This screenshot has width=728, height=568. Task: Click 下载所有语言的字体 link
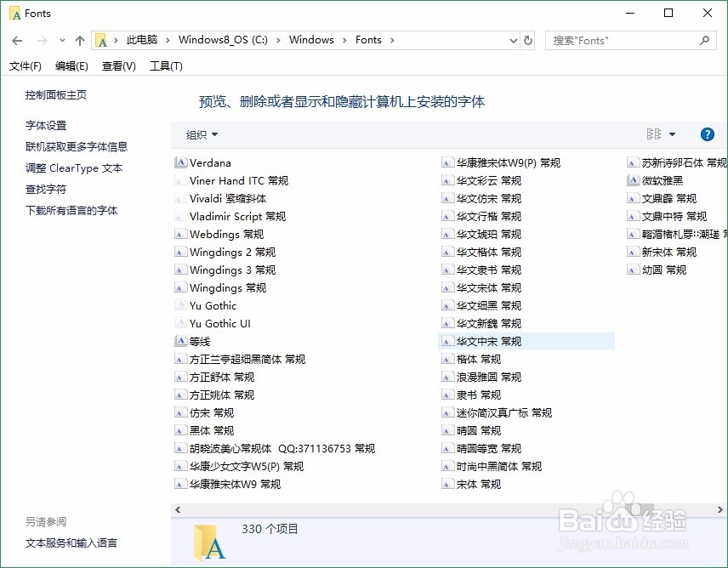[71, 210]
